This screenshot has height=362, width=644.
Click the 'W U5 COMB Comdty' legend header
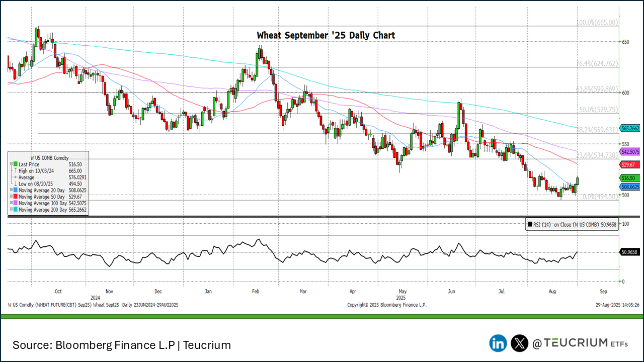pos(49,158)
